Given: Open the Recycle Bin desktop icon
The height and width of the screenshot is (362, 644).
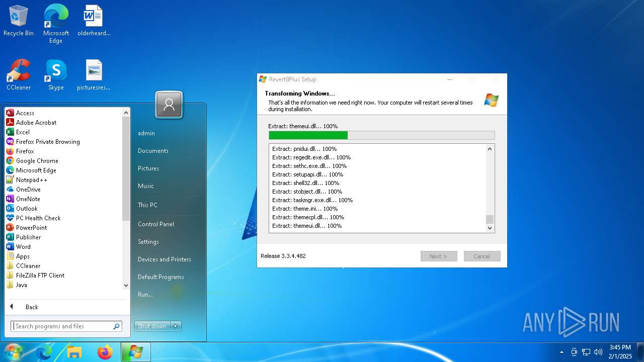Looking at the screenshot, I should pos(19,21).
